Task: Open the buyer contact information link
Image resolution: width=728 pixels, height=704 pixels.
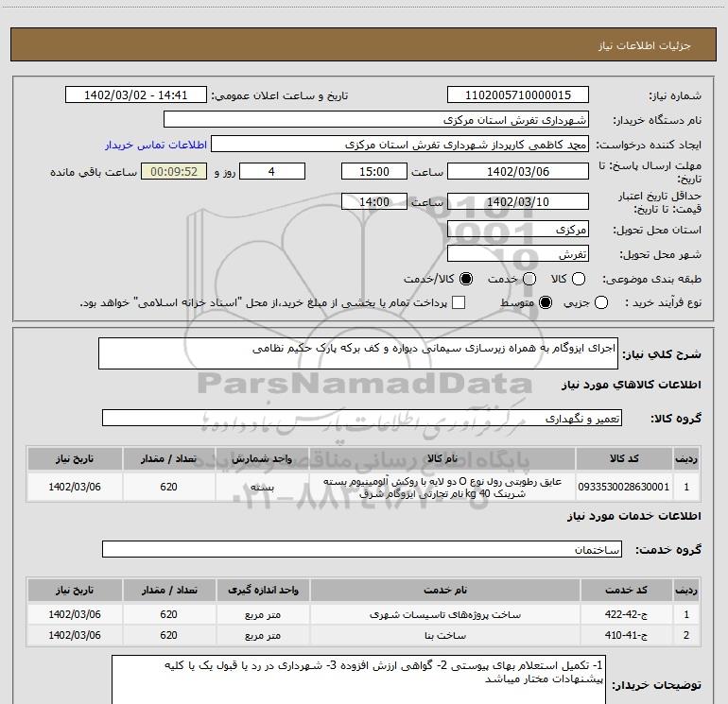Action: coord(156,145)
